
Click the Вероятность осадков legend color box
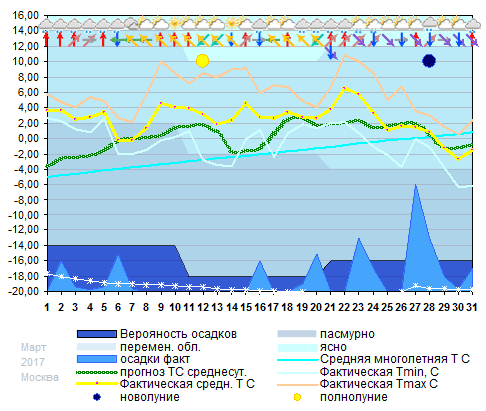click(x=97, y=334)
